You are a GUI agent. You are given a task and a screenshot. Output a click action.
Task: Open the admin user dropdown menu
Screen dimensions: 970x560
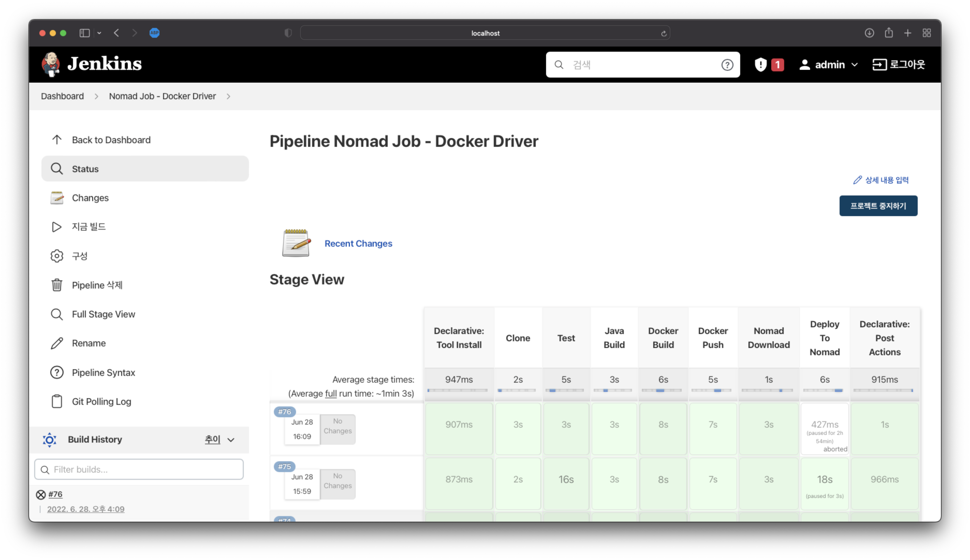855,65
